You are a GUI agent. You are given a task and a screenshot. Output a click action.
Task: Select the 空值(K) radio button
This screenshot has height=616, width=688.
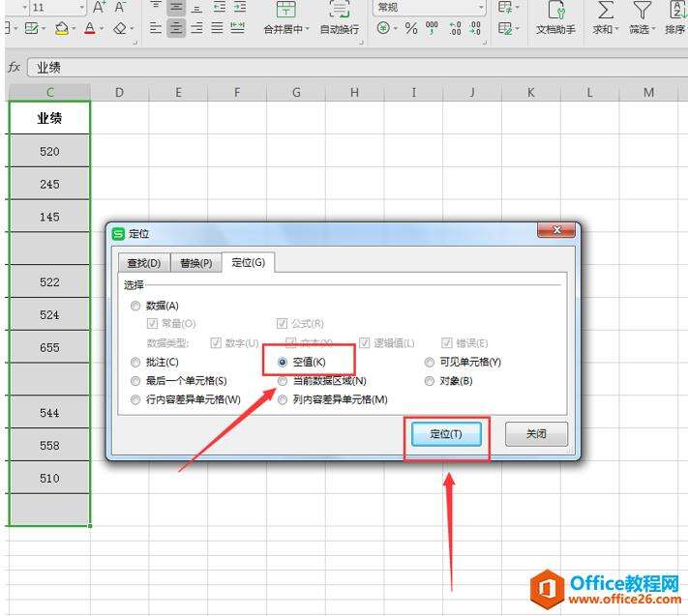coord(283,362)
